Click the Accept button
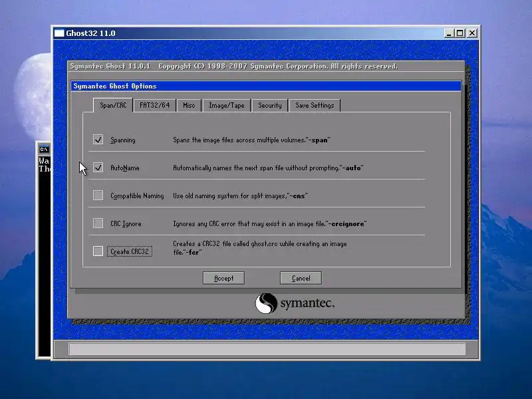This screenshot has height=399, width=532. click(x=223, y=278)
